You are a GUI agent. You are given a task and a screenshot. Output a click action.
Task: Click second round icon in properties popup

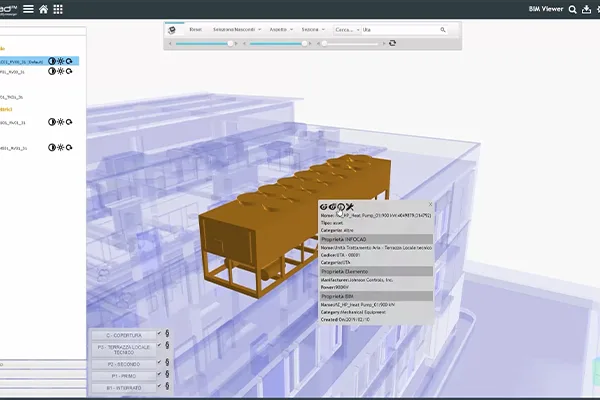tap(332, 207)
